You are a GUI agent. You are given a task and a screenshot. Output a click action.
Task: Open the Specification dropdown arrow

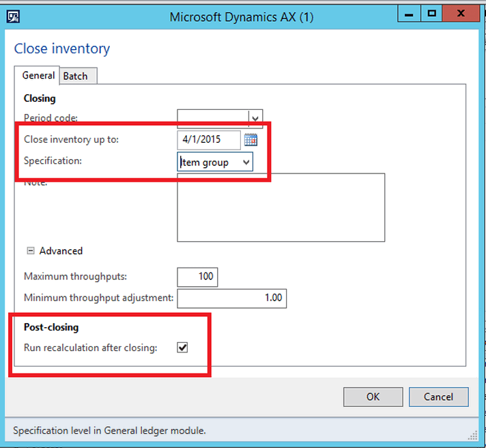tap(246, 162)
